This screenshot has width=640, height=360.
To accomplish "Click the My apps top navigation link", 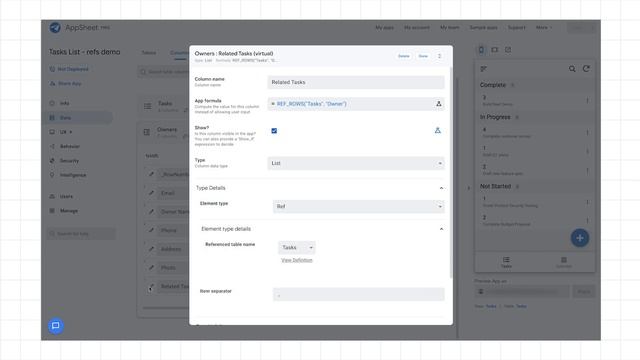I will (384, 27).
